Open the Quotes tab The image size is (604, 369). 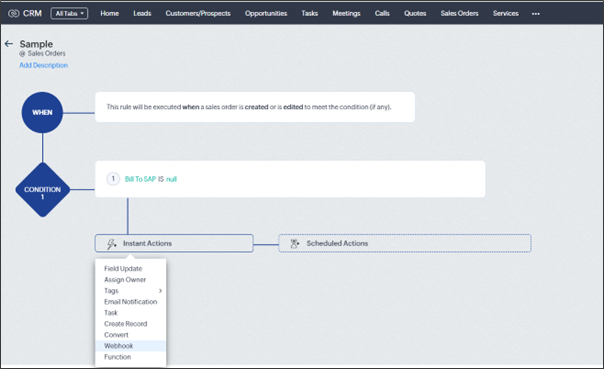(415, 13)
